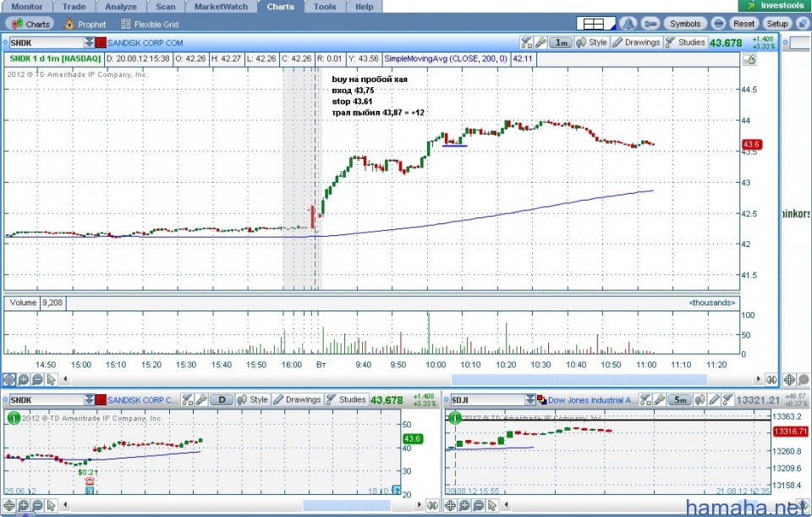
Task: Open bottom-left chart wrench settings
Action: point(201,399)
